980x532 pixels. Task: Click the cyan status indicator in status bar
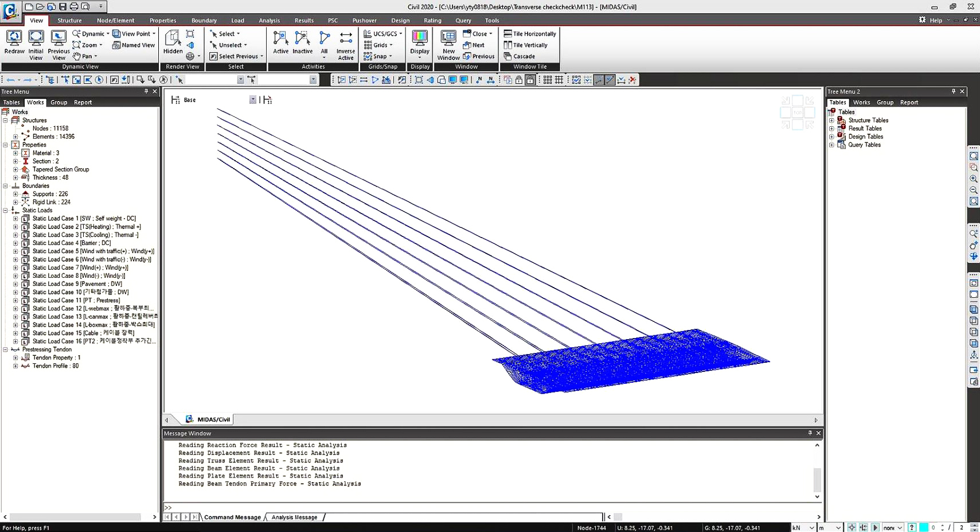click(x=924, y=527)
